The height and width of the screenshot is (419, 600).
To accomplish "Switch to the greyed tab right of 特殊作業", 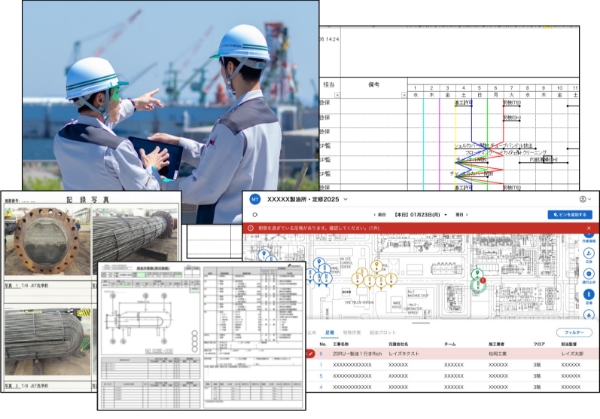I will [382, 333].
